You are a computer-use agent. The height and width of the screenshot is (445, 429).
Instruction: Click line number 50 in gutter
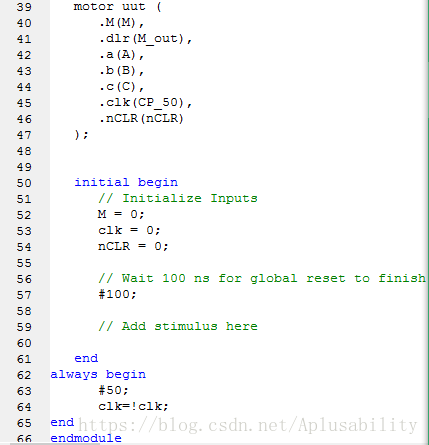(x=24, y=183)
